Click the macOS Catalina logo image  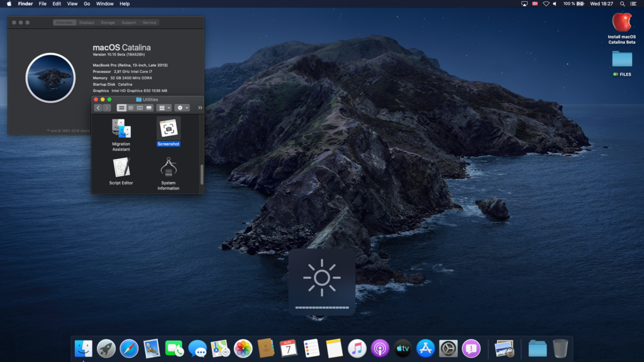point(50,77)
